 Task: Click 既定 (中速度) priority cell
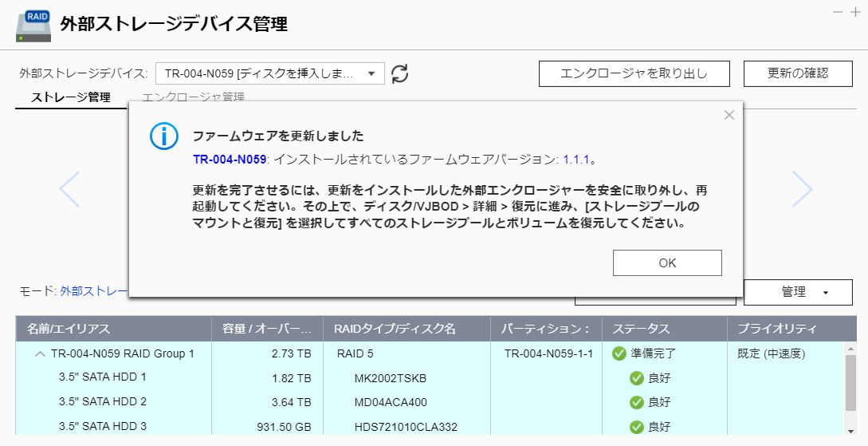point(771,353)
